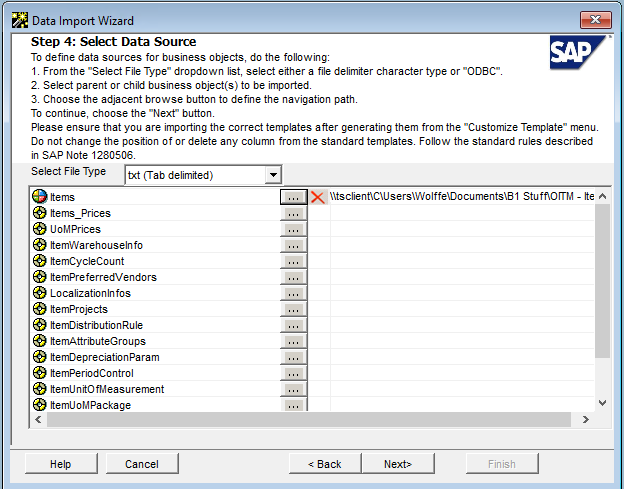Viewport: 624px width, 489px height.
Task: Select the ItemAttributeGroups row label
Action: (98, 341)
